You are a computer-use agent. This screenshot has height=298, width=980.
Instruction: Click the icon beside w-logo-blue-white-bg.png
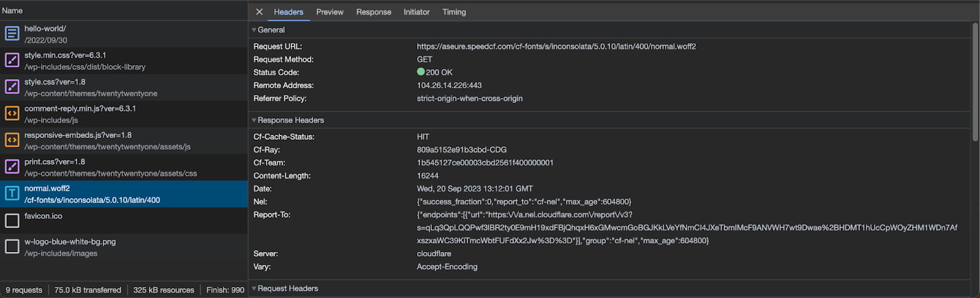(x=12, y=246)
